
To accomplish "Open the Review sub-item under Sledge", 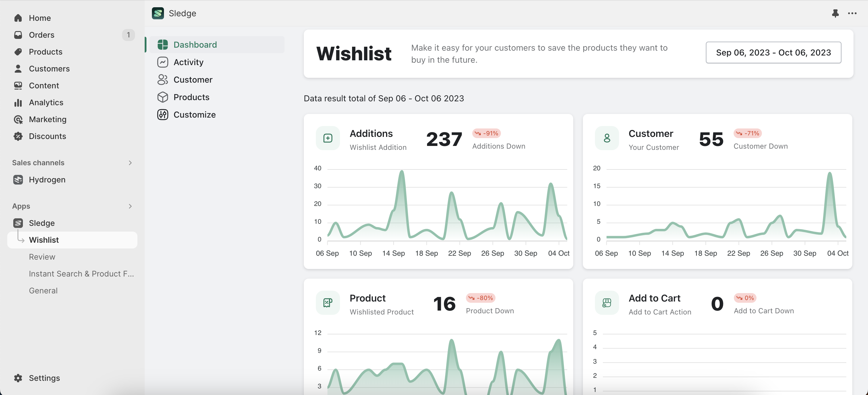I will pos(42,257).
